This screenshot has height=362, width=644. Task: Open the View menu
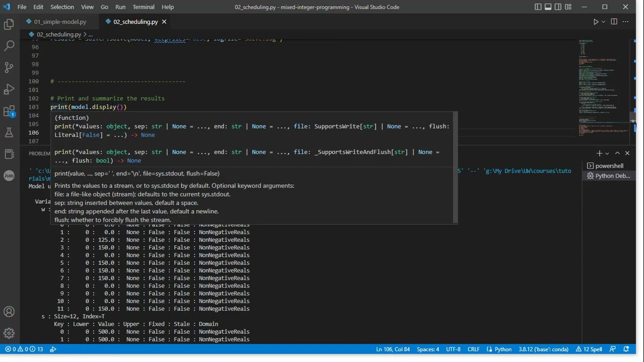[88, 7]
